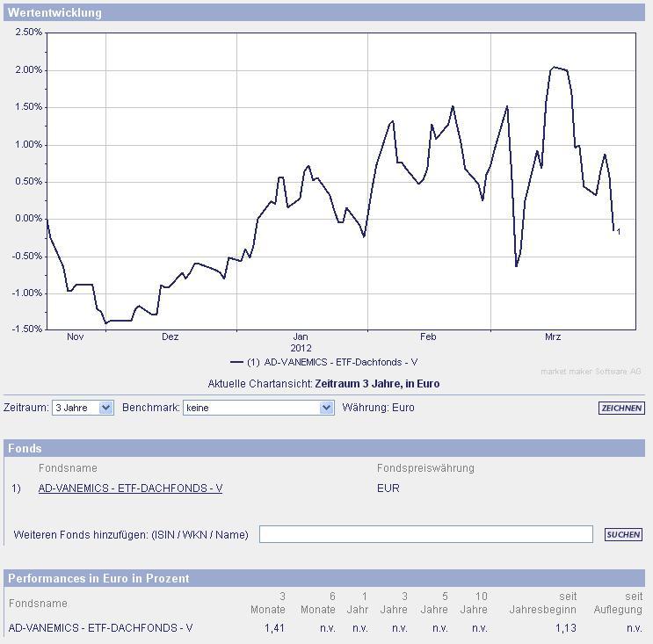Open the AD-VANEMICS - ETF-DACHFONDS - V fund link
Image resolution: width=653 pixels, height=644 pixels.
130,488
